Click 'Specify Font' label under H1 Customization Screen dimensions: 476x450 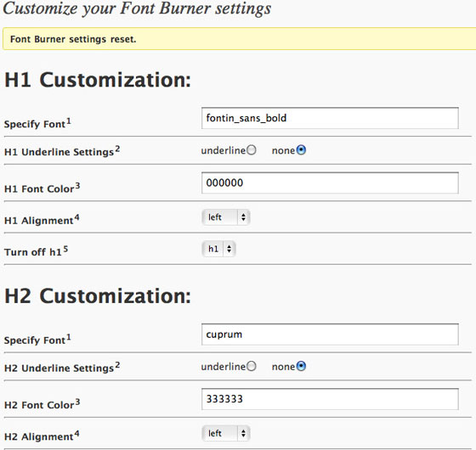(37, 123)
